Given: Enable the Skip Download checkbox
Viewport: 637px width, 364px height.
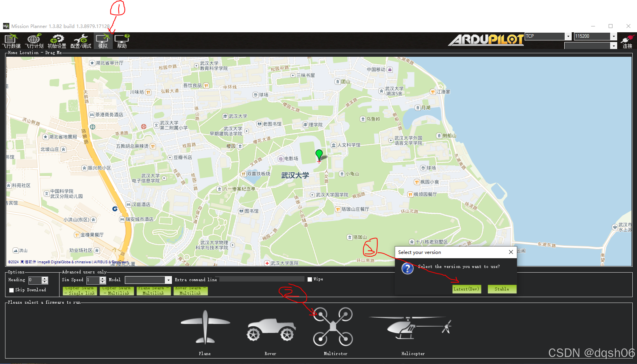Looking at the screenshot, I should pos(12,290).
